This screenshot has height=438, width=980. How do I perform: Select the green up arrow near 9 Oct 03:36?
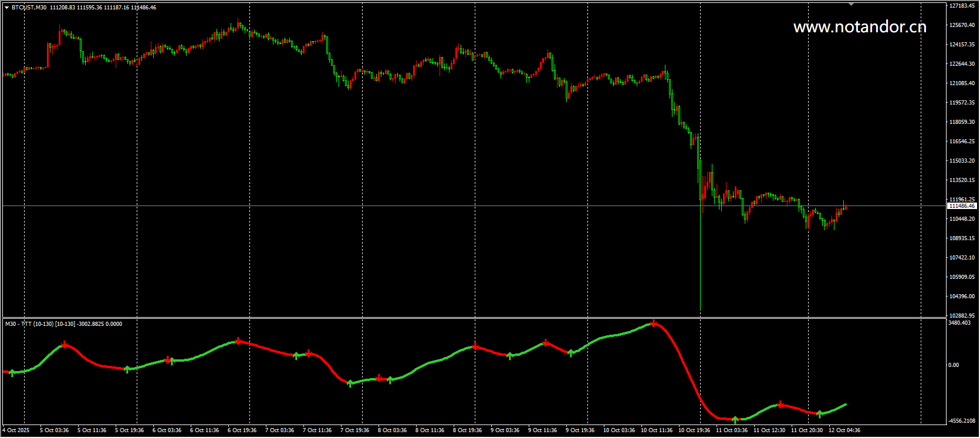click(509, 356)
